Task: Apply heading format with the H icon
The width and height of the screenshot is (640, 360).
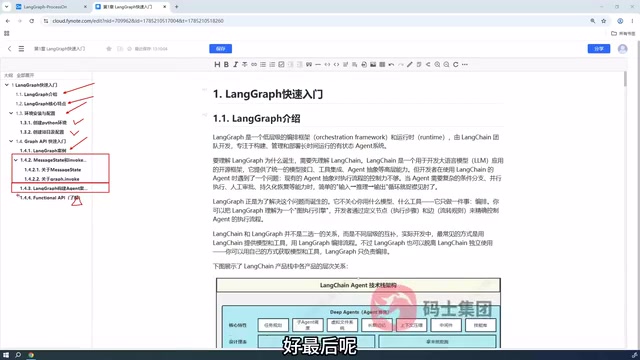Action: (217, 64)
